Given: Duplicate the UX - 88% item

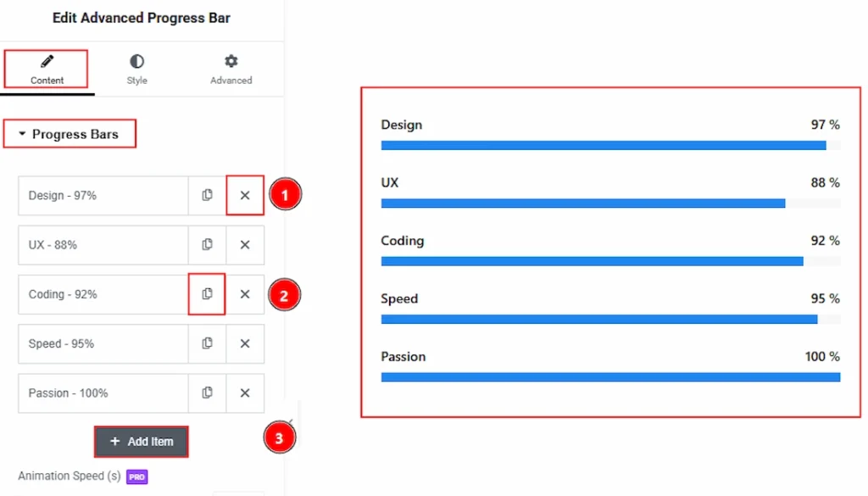Looking at the screenshot, I should (207, 245).
